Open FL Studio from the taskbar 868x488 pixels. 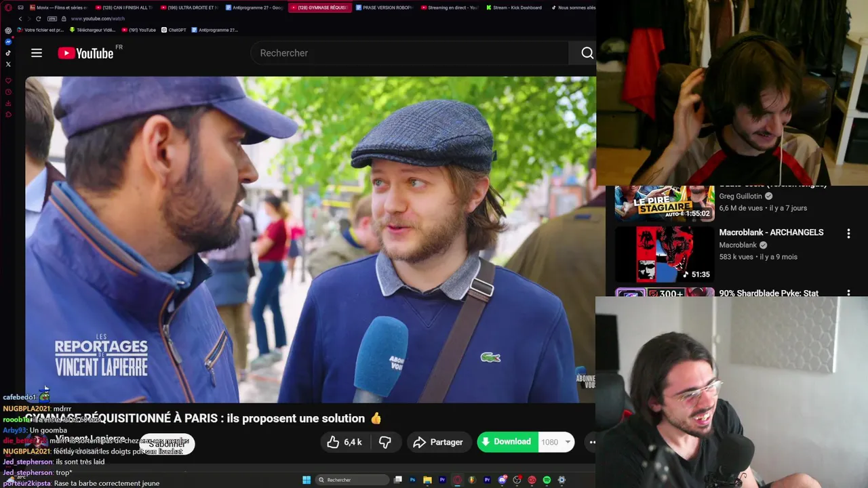tap(472, 480)
